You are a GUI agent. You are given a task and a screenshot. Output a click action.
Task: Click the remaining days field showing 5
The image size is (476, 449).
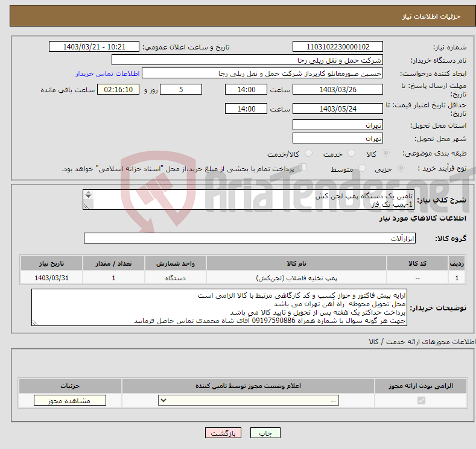click(x=181, y=89)
